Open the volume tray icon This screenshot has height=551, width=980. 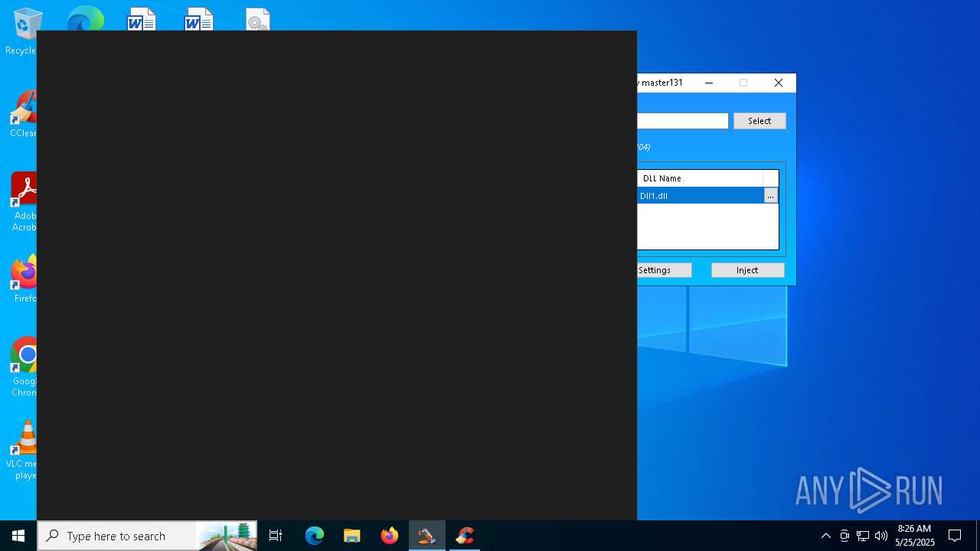click(881, 536)
